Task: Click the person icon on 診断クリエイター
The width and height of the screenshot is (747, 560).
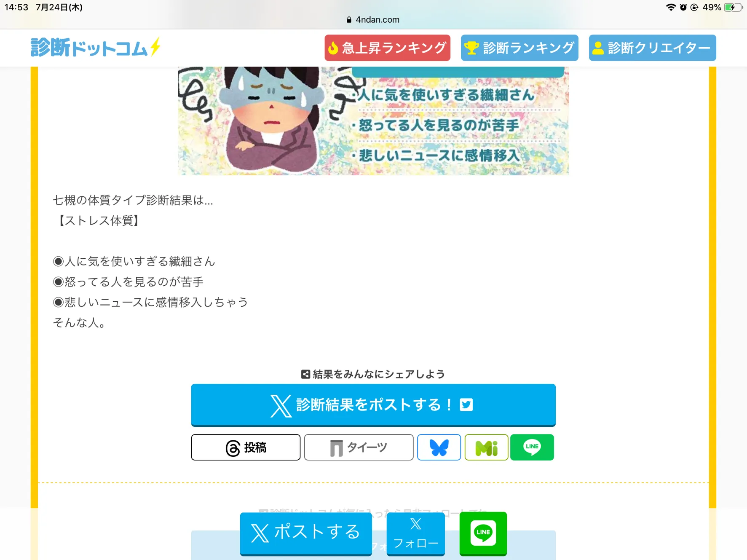Action: pyautogui.click(x=598, y=48)
